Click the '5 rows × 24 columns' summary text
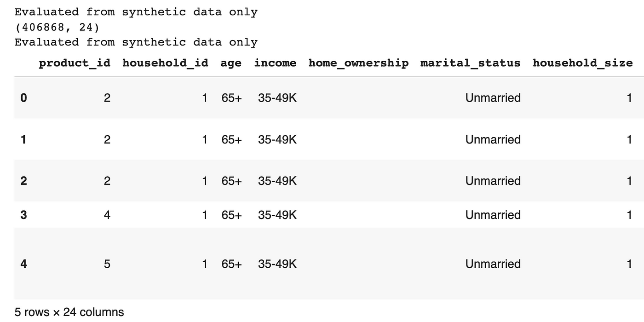644x322 pixels. (69, 312)
